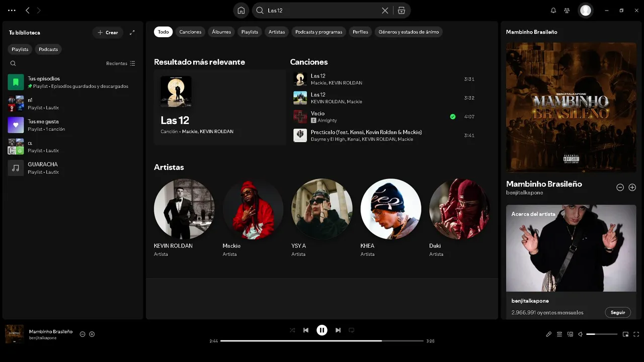Open the benjitalkapone link under the player song title
Image resolution: width=644 pixels, height=362 pixels.
(x=43, y=338)
